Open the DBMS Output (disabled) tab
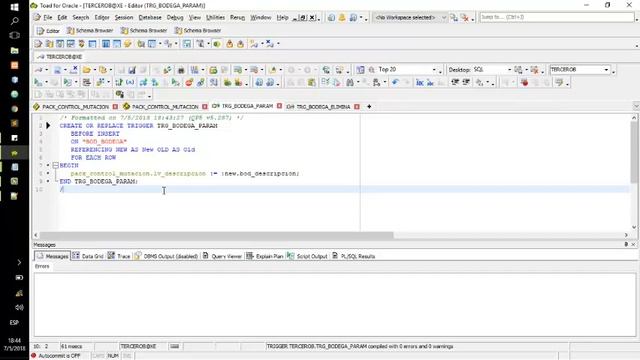The width and height of the screenshot is (640, 360). coord(166,256)
